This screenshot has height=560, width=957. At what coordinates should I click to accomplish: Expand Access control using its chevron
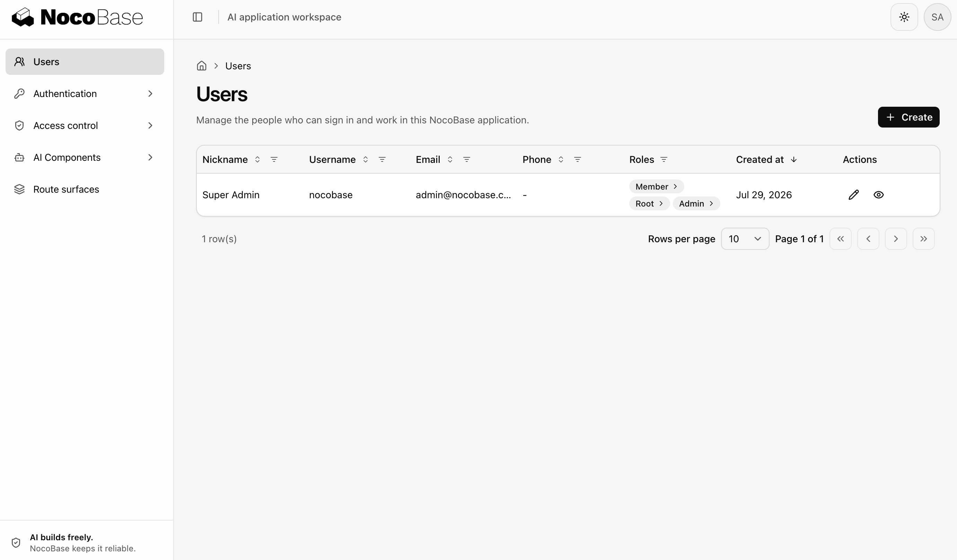150,125
